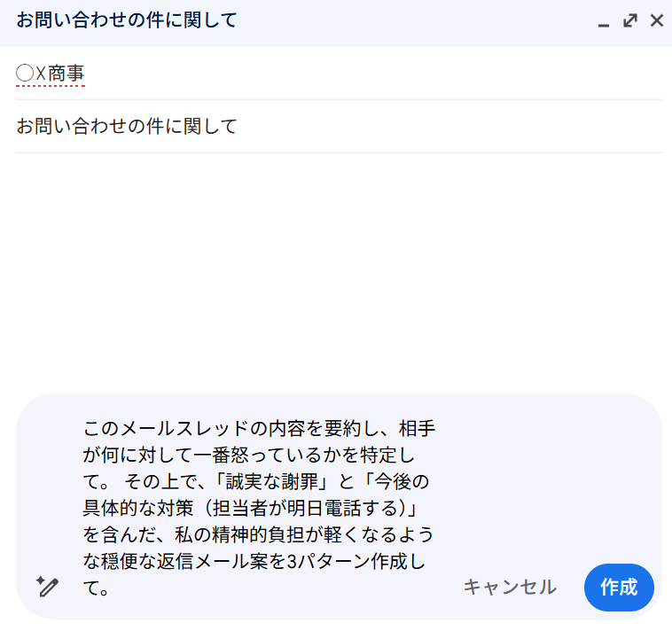Place cursor at start of prompt text このメール

tap(85, 429)
